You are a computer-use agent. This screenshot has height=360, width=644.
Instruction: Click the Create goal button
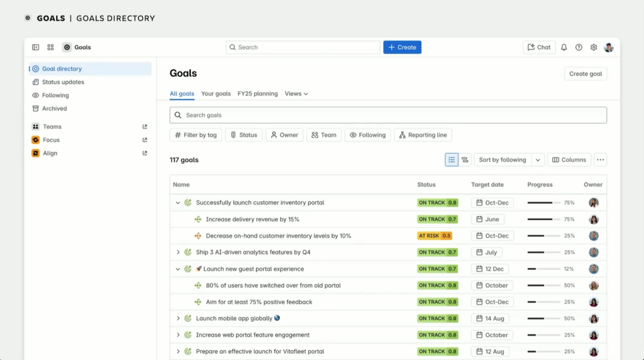tap(586, 74)
